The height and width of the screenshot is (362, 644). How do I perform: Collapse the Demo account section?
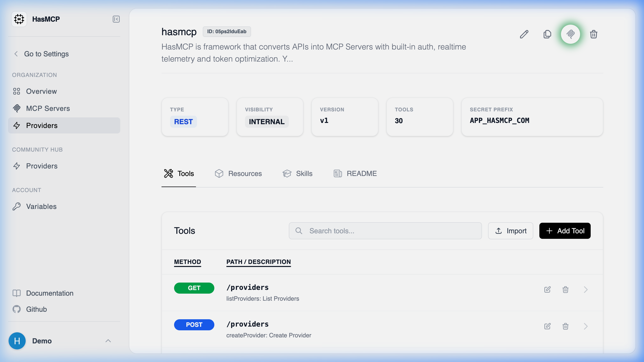click(x=108, y=341)
